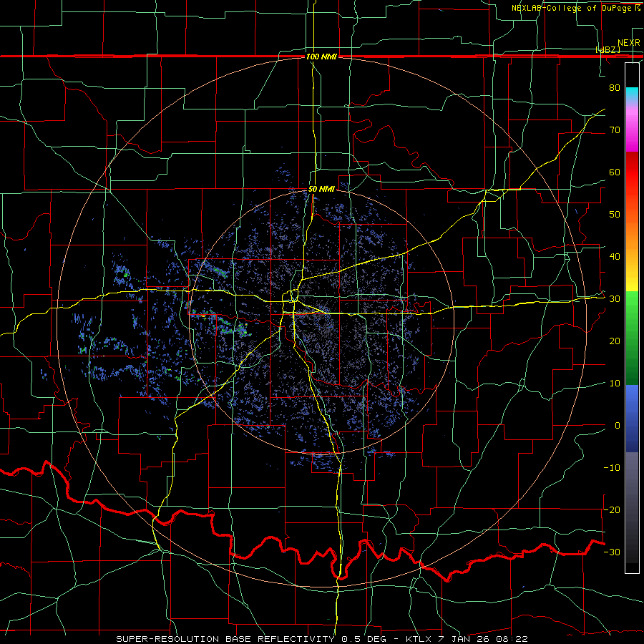
Task: Click the blue segment of the color bar
Action: [x=632, y=419]
